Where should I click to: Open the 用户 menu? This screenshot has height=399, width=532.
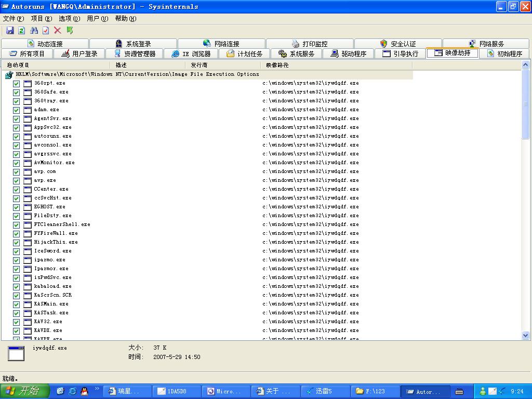pyautogui.click(x=97, y=18)
